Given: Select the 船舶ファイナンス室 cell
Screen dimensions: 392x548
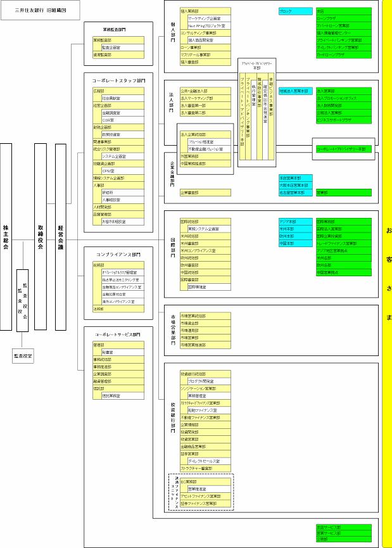Looking at the screenshot, I should coord(209,411).
